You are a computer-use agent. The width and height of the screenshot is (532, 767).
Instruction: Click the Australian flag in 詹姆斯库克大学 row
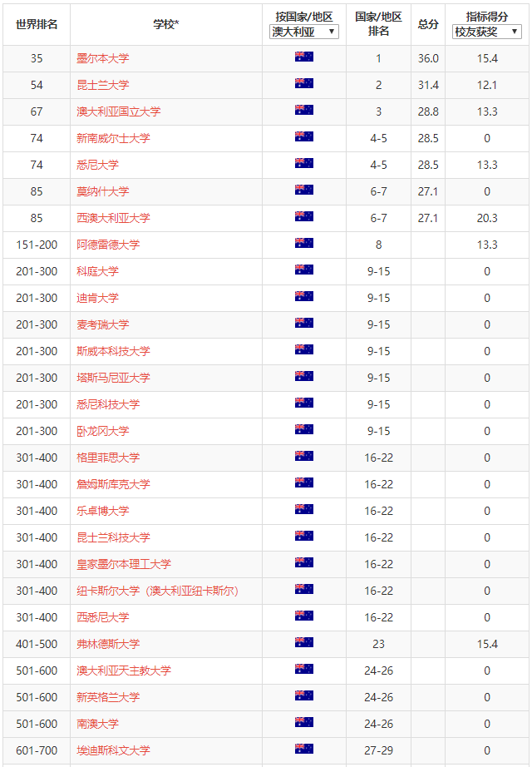click(304, 482)
